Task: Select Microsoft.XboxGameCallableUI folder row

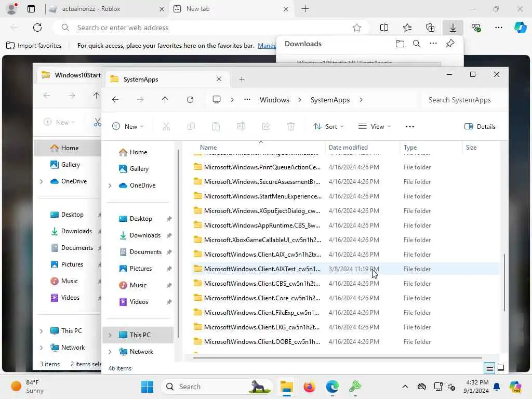Action: tap(345, 240)
